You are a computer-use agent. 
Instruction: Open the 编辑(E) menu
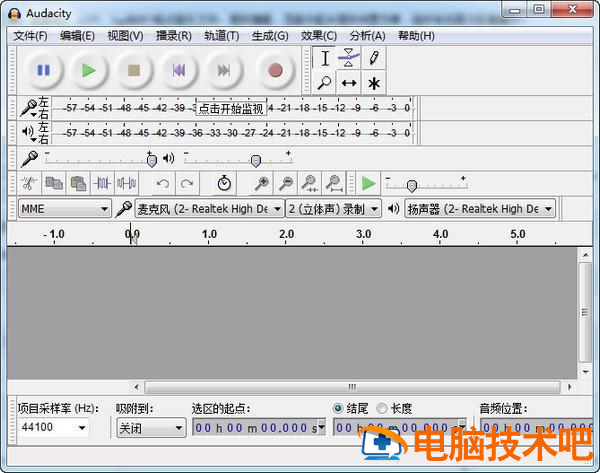pyautogui.click(x=77, y=36)
